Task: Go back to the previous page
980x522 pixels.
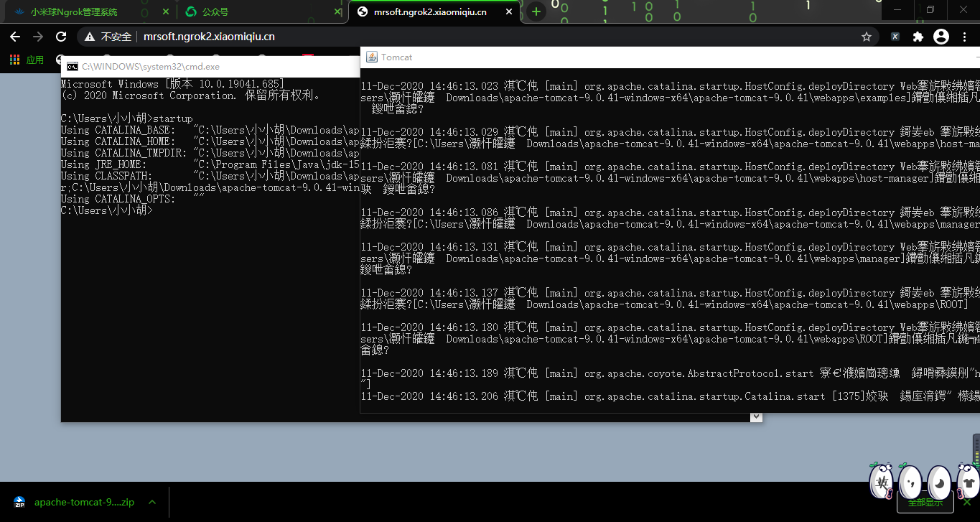Action: click(15, 37)
